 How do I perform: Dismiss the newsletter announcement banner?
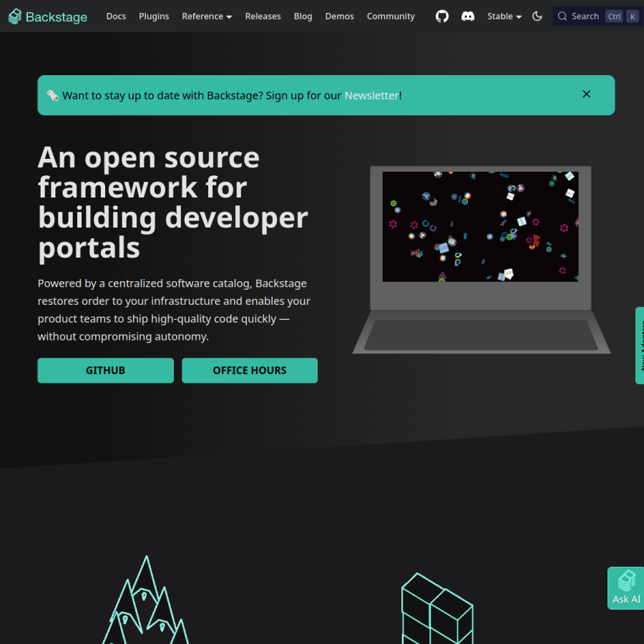click(586, 94)
